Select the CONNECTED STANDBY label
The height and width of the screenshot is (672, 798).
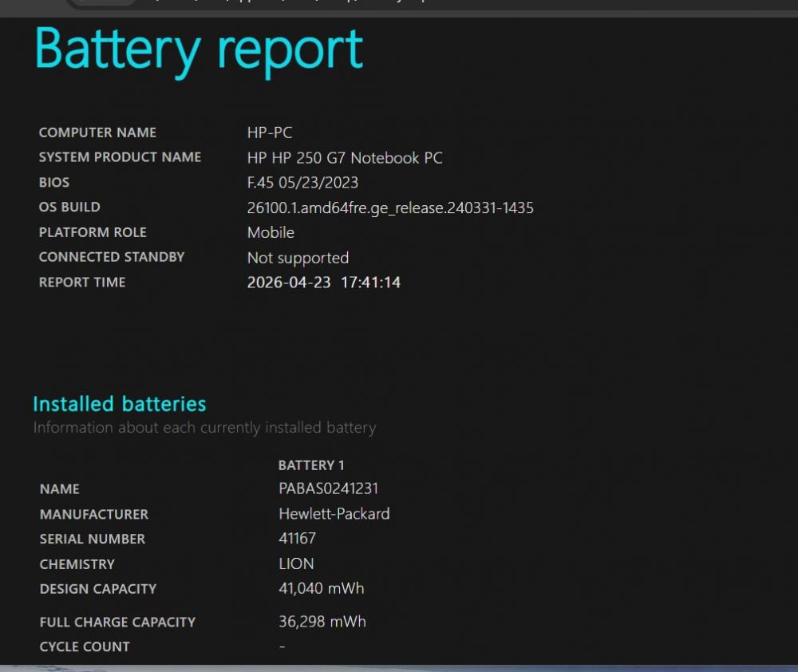[x=112, y=257]
